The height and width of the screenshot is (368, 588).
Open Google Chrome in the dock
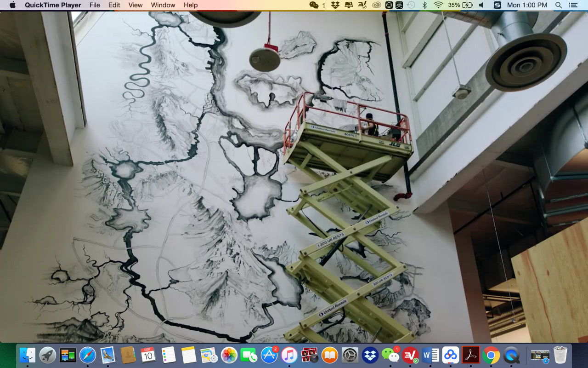pyautogui.click(x=491, y=355)
